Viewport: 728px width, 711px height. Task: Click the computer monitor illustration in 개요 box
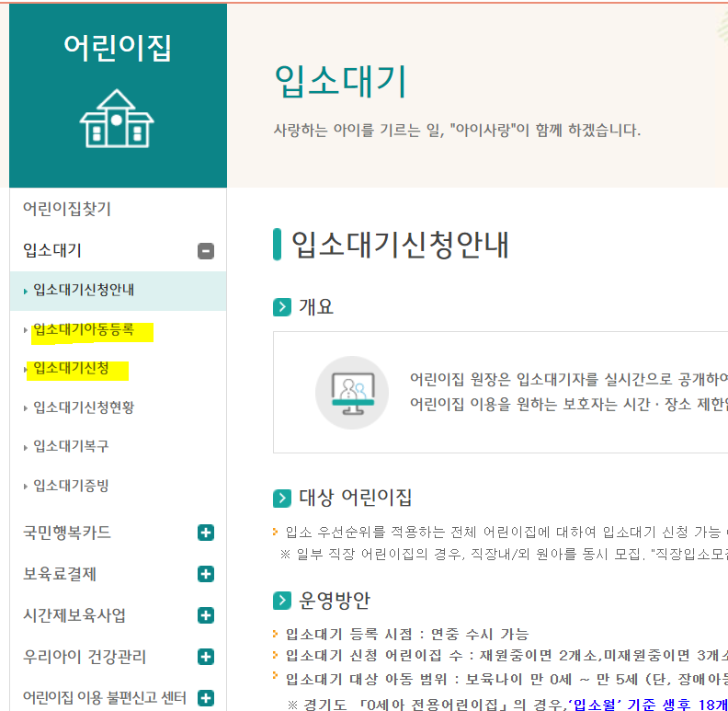[x=352, y=393]
